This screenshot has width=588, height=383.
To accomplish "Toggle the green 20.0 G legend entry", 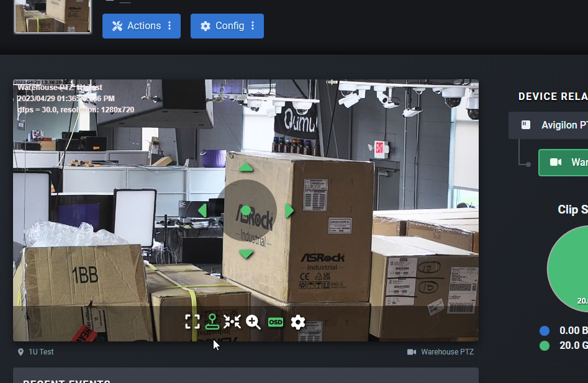I will pyautogui.click(x=565, y=346).
